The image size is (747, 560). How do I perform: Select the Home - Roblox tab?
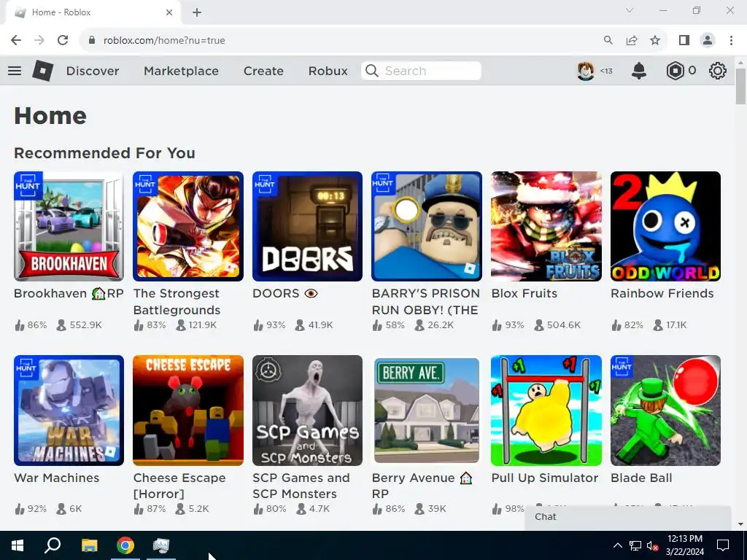click(x=93, y=12)
